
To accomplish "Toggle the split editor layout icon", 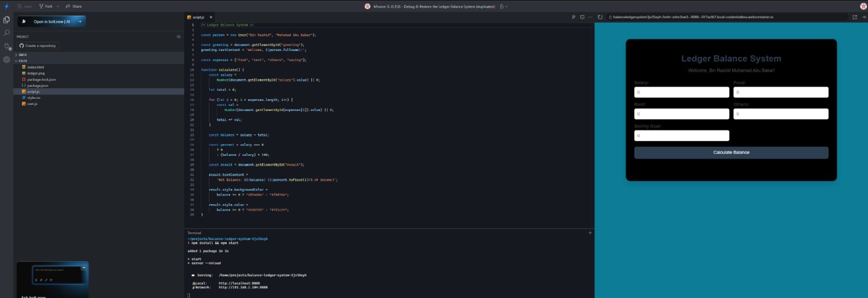I will 582,17.
